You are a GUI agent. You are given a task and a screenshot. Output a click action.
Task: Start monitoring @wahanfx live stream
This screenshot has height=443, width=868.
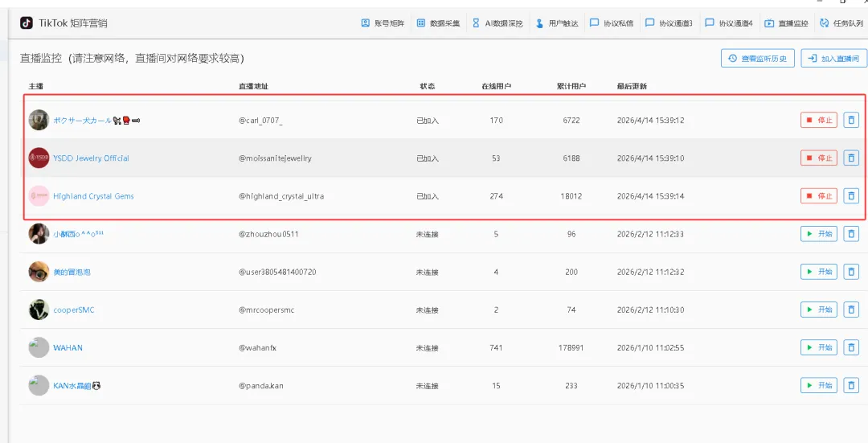[x=819, y=347]
